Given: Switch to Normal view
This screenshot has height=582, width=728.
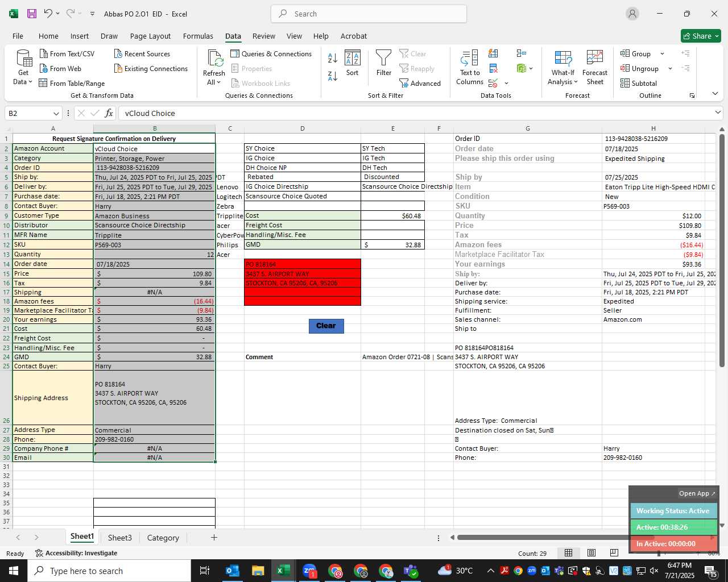Looking at the screenshot, I should (x=568, y=553).
